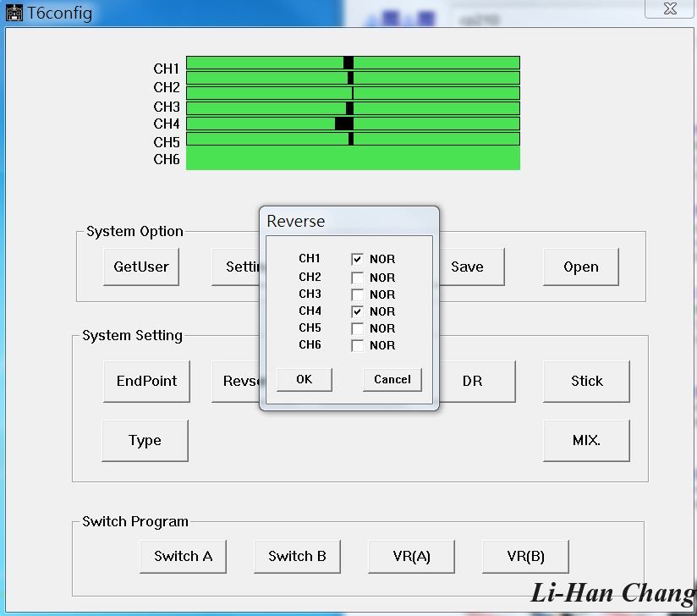Click the Save button

(x=467, y=267)
